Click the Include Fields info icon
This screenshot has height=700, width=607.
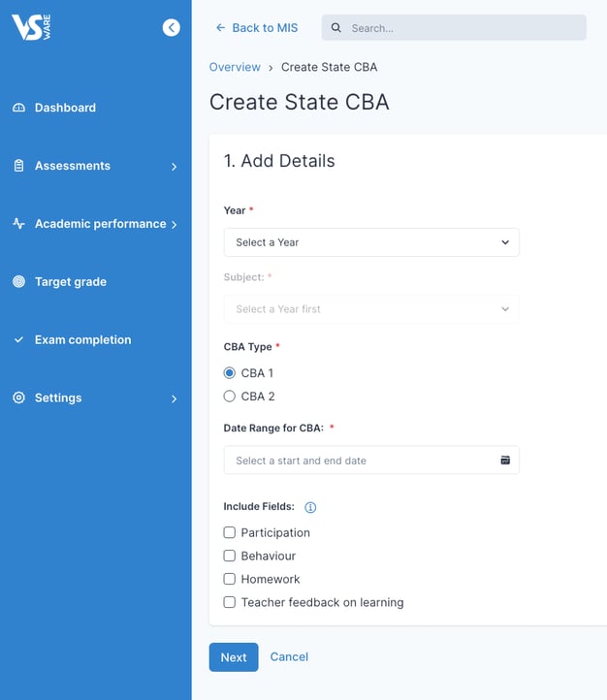tap(310, 507)
